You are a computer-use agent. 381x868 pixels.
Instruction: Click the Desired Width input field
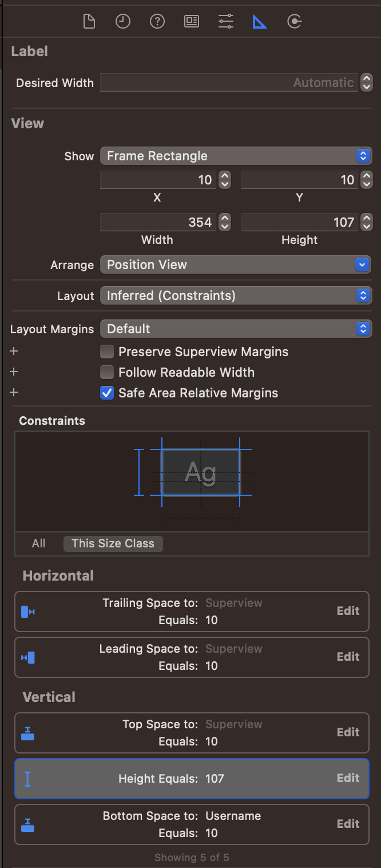click(229, 83)
